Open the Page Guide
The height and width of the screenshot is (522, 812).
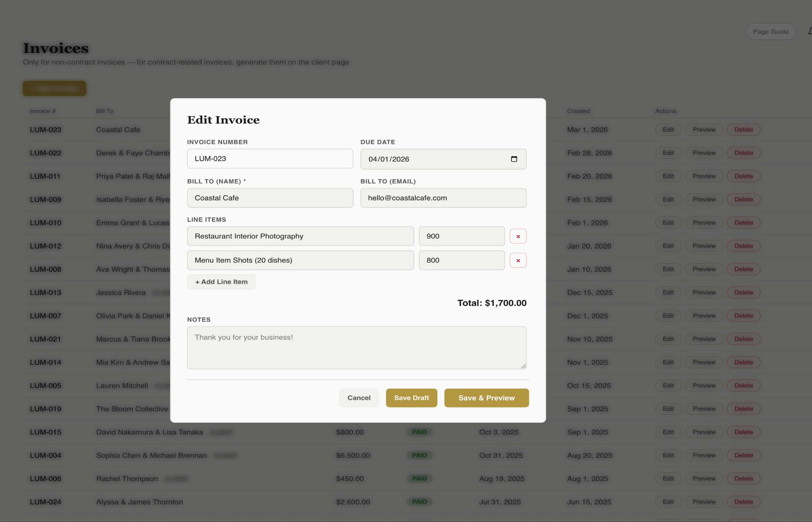tap(771, 31)
